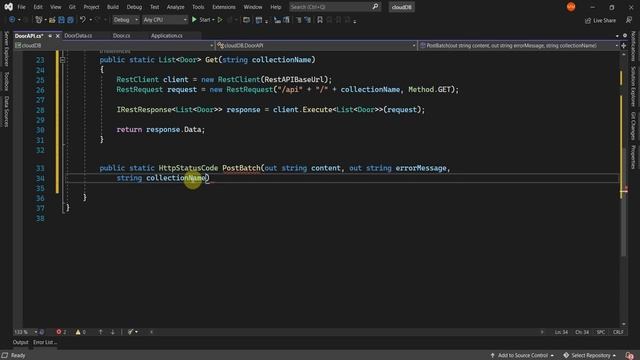640x360 pixels.
Task: Open the Git Changes side tab
Action: pos(633,126)
